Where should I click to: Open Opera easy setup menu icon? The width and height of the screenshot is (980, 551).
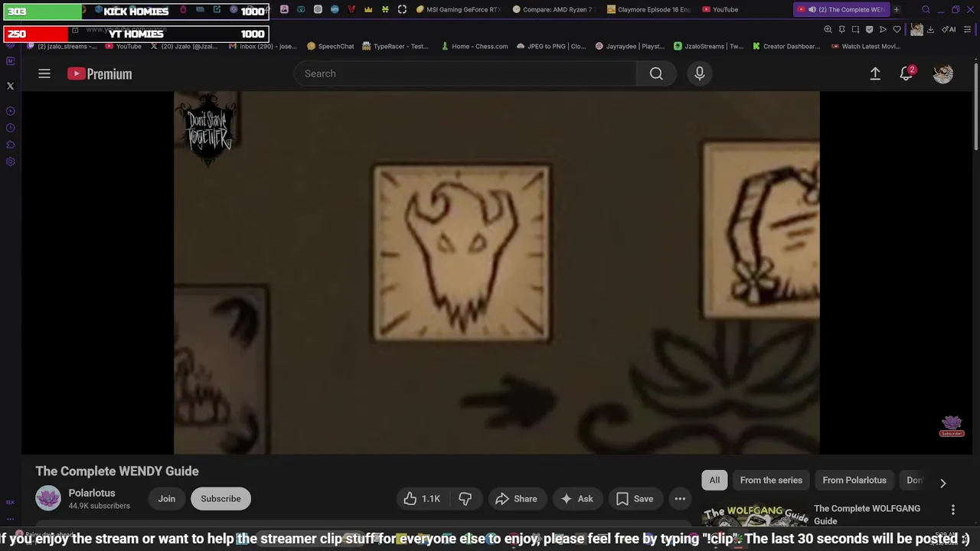point(967,29)
